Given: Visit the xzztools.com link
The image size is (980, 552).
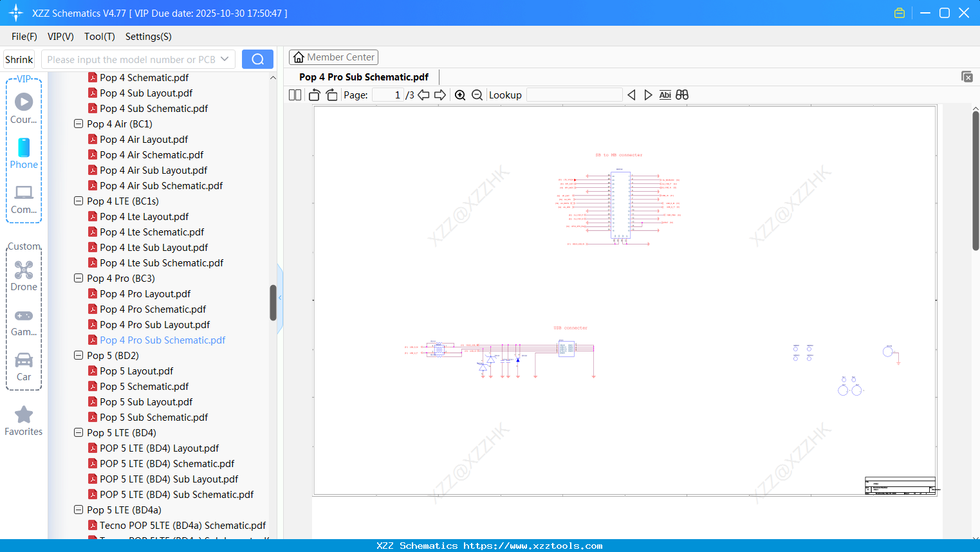Looking at the screenshot, I should (x=490, y=546).
